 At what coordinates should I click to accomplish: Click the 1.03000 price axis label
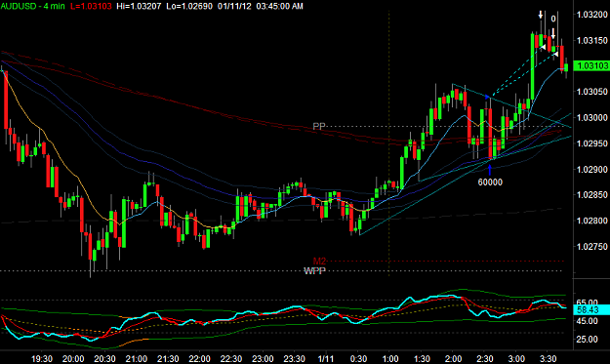click(592, 117)
